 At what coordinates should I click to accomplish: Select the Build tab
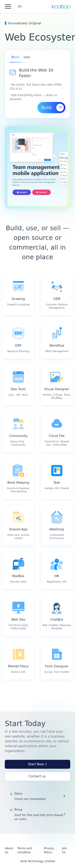(x=15, y=57)
